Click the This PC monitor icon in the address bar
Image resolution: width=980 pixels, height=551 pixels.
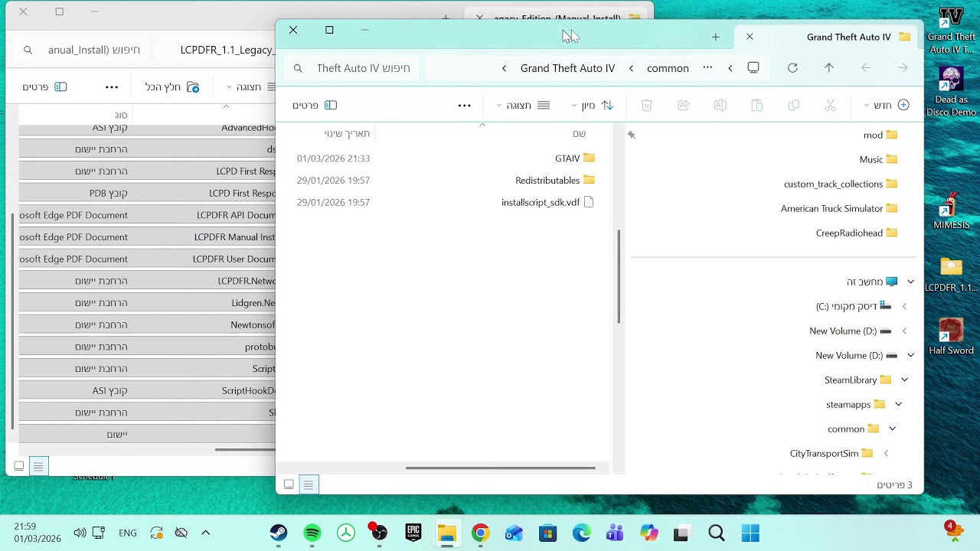(753, 68)
